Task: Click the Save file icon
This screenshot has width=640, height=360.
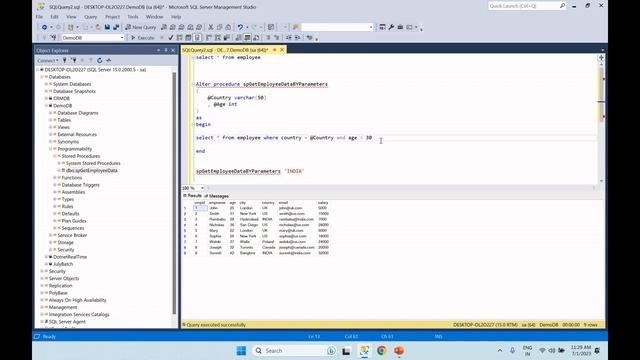Action: (x=107, y=27)
